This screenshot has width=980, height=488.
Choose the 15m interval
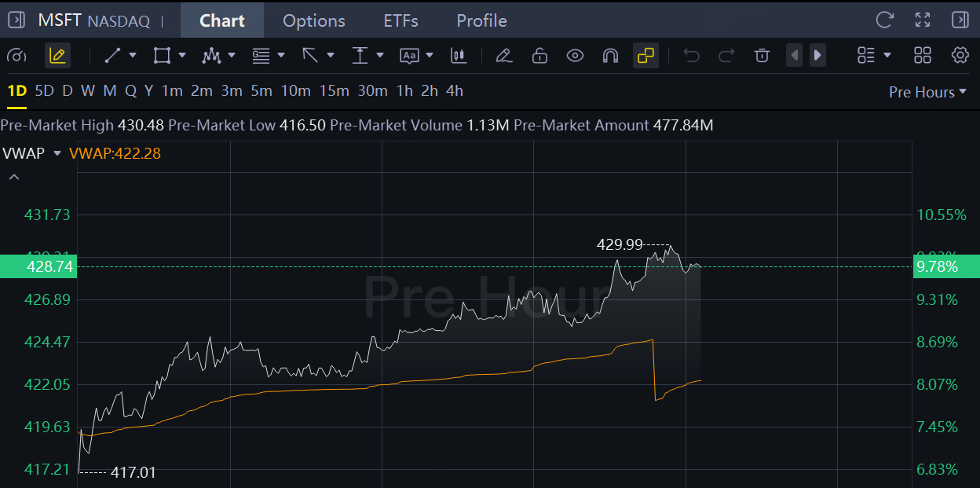(334, 90)
